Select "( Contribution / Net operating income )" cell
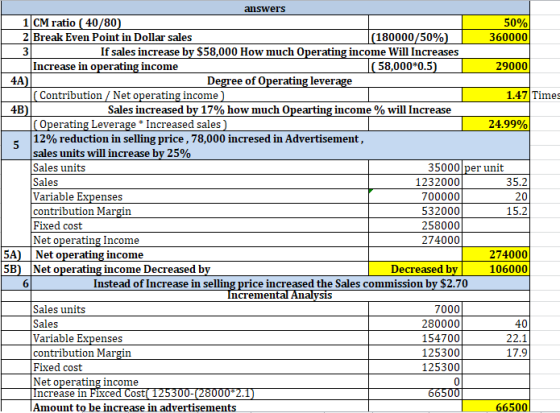The image size is (560, 413). coord(200,95)
